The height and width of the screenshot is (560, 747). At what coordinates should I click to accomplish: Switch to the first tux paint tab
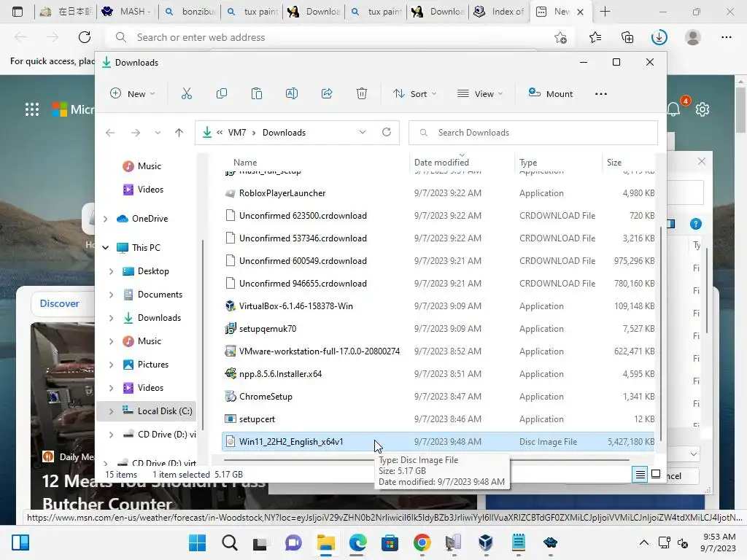click(252, 12)
